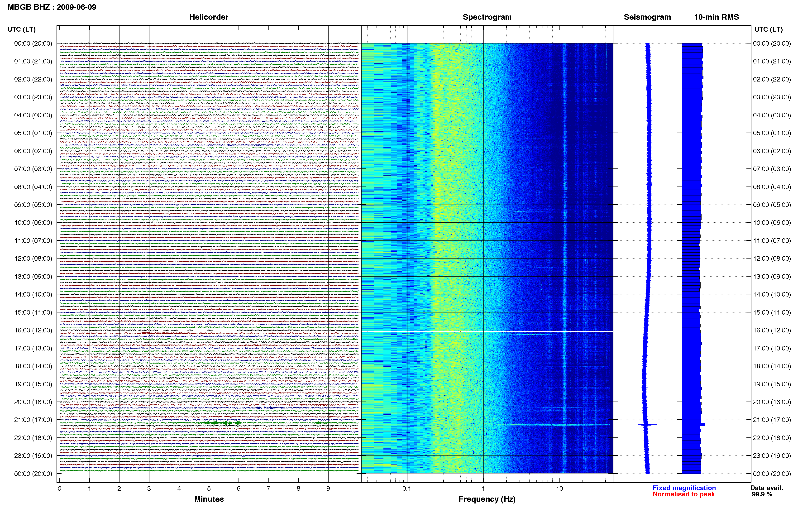Image resolution: width=812 pixels, height=508 pixels.
Task: Click the '0.1' frequency tick label
Action: click(407, 489)
